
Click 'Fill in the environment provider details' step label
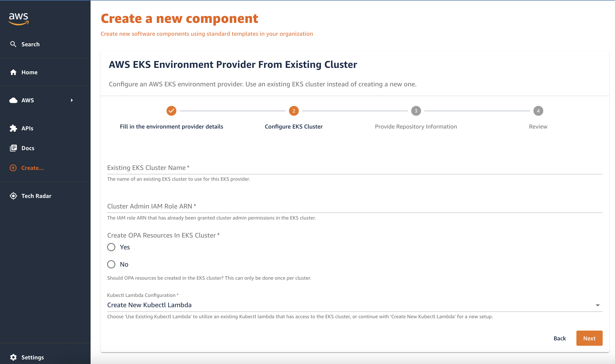171,126
